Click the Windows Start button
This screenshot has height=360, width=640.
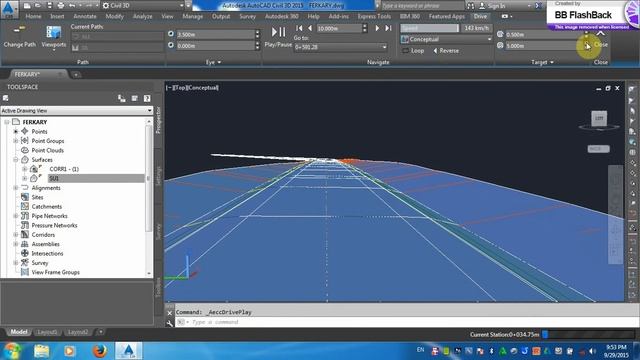pos(12,351)
